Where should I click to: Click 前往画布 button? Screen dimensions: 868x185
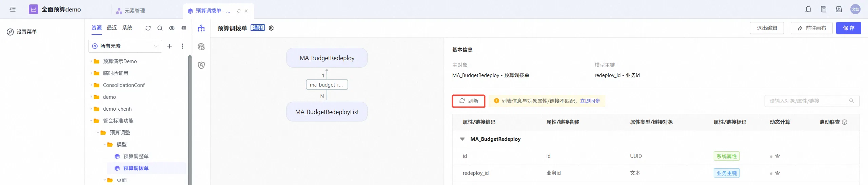click(x=812, y=28)
